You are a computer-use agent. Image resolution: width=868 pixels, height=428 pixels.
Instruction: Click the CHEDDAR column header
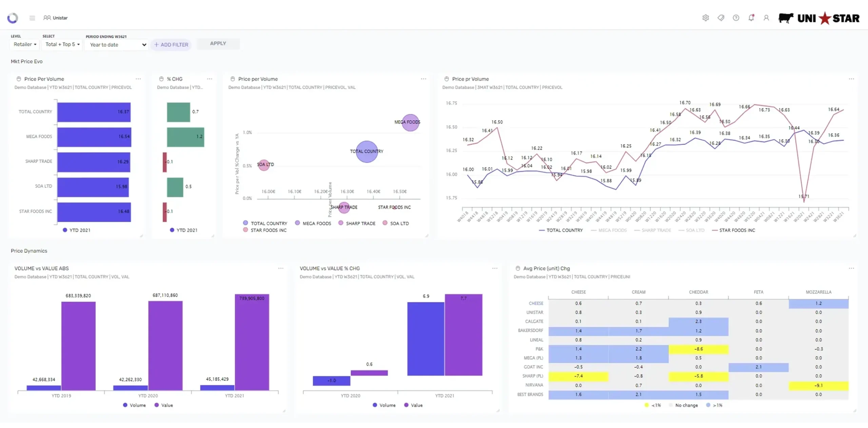point(698,292)
